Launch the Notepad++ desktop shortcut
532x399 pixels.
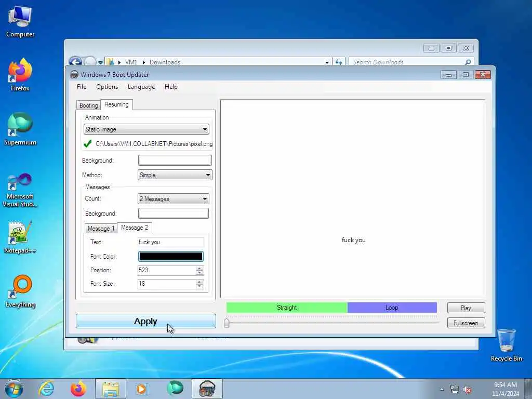click(20, 237)
